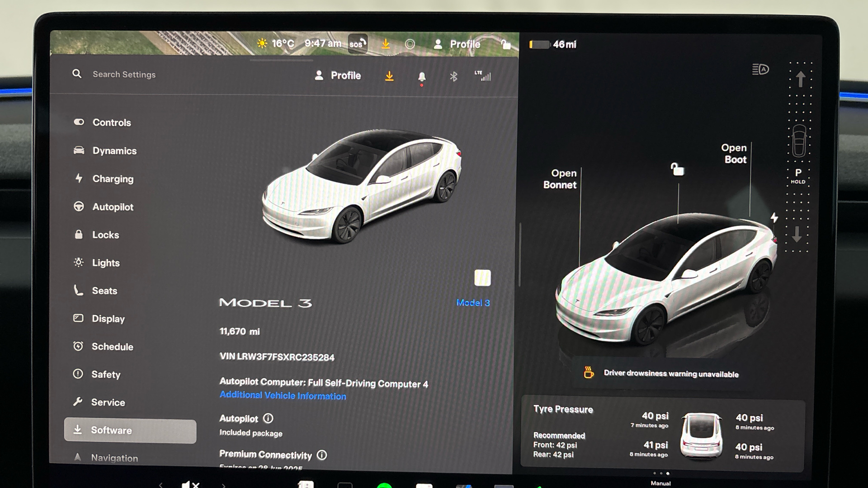Open the Dynamics settings menu

click(x=105, y=150)
